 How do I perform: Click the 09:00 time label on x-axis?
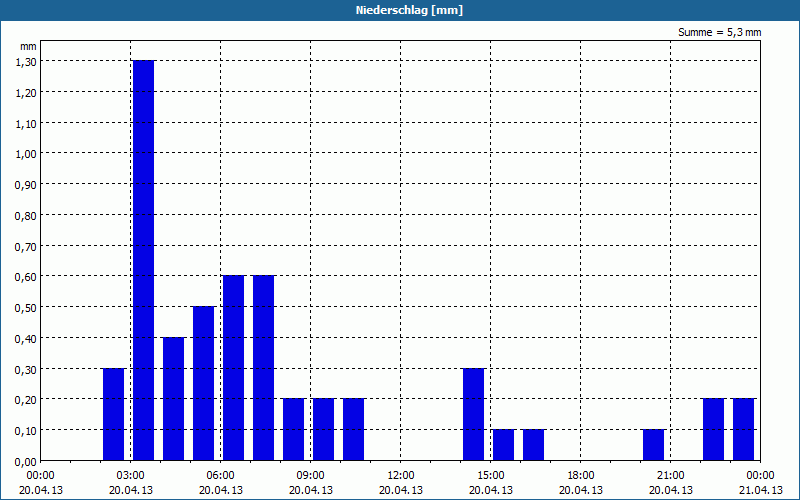(x=311, y=476)
